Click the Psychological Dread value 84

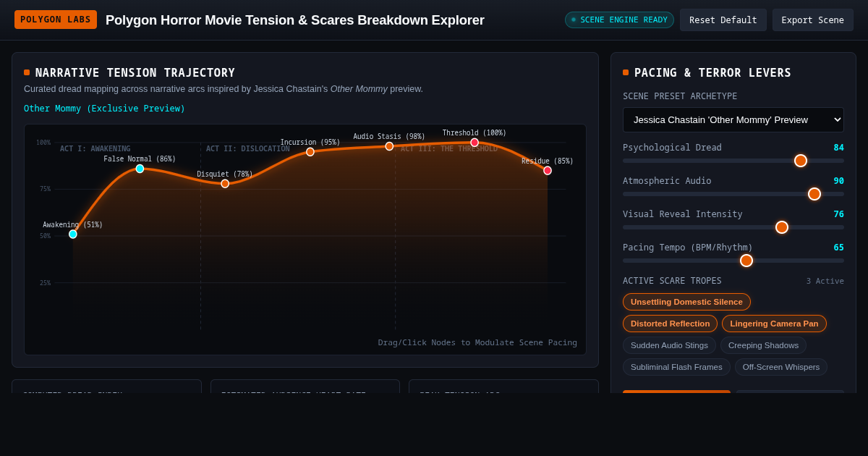click(838, 148)
